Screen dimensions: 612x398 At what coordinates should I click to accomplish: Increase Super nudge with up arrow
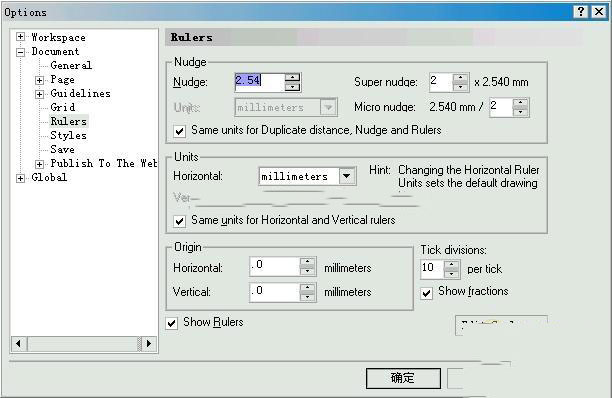point(461,78)
